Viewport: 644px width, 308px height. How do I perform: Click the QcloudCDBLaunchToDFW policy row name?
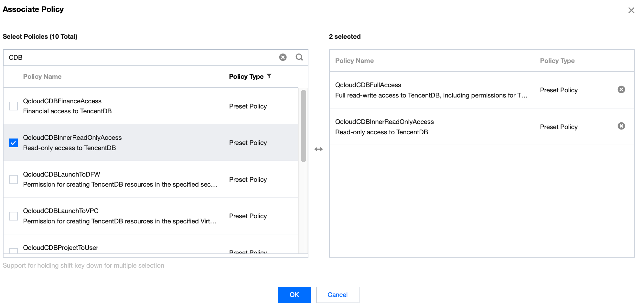click(61, 174)
